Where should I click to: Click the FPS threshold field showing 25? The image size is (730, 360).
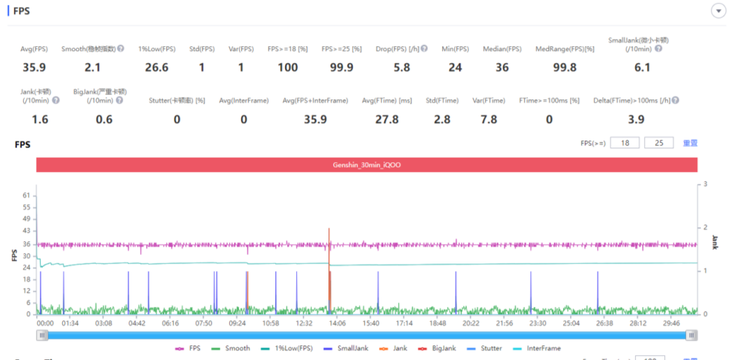pos(659,143)
